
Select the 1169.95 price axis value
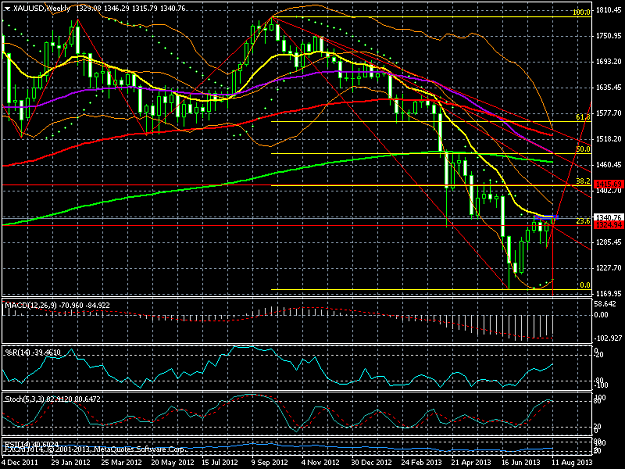coord(609,293)
